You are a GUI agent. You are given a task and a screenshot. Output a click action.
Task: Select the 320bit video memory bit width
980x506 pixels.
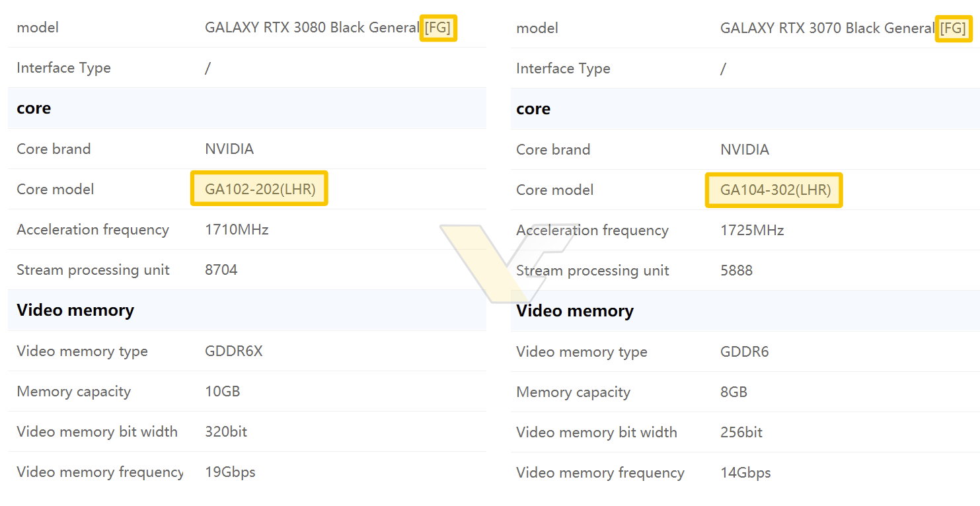[225, 431]
